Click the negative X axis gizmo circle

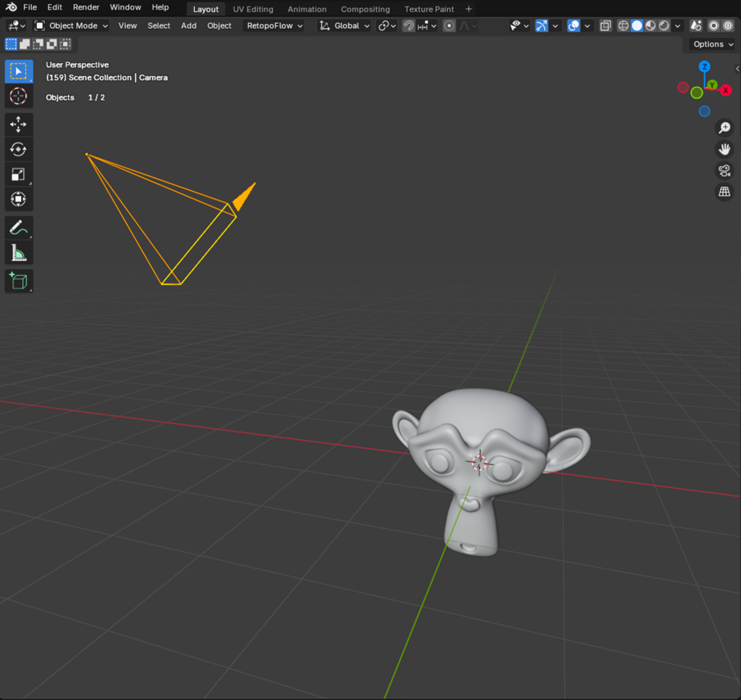coord(683,87)
